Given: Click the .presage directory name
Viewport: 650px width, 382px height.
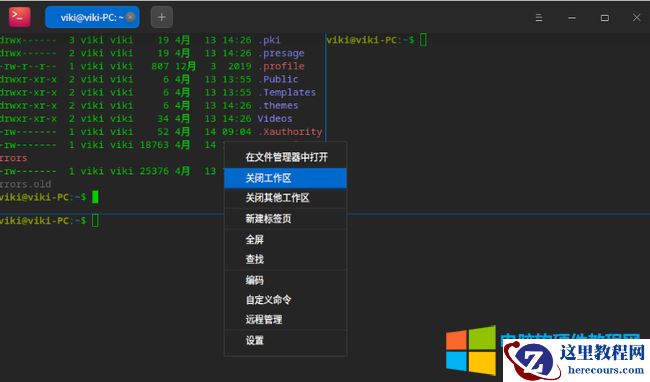Looking at the screenshot, I should click(281, 53).
